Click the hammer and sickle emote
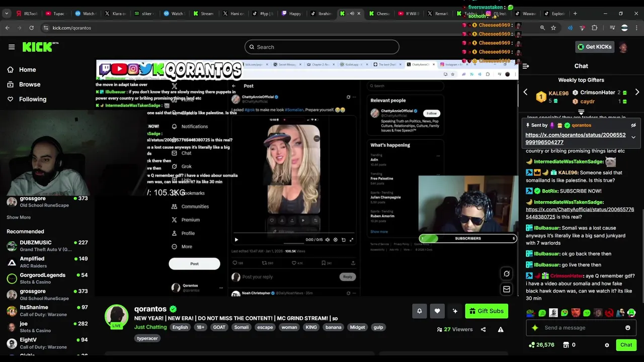This screenshot has width=644, height=362. pos(609,313)
